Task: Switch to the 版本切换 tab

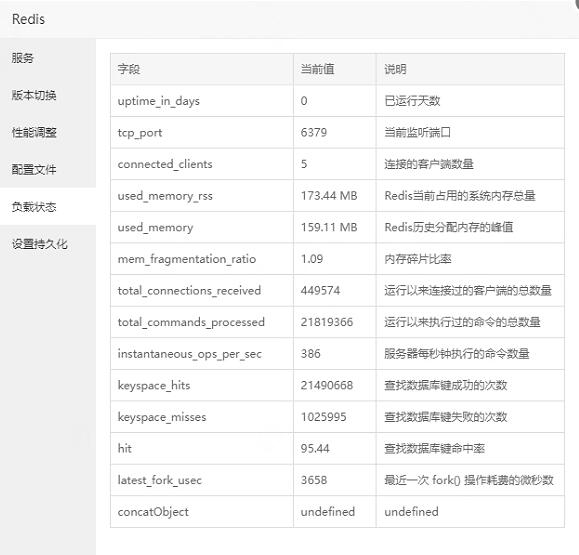Action: [48, 95]
